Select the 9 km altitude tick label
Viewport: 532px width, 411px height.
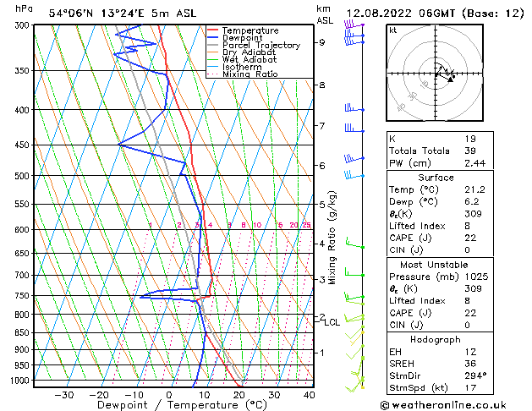click(x=322, y=42)
